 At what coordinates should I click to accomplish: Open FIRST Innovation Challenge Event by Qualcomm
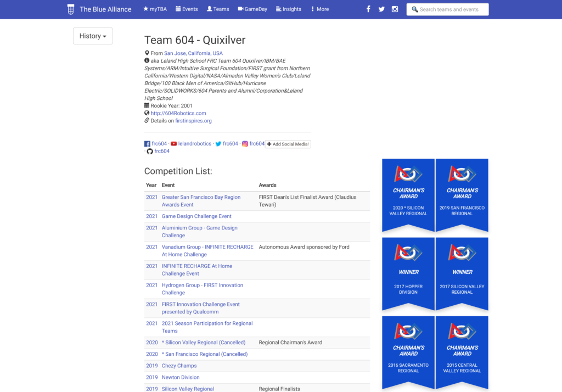click(x=201, y=308)
